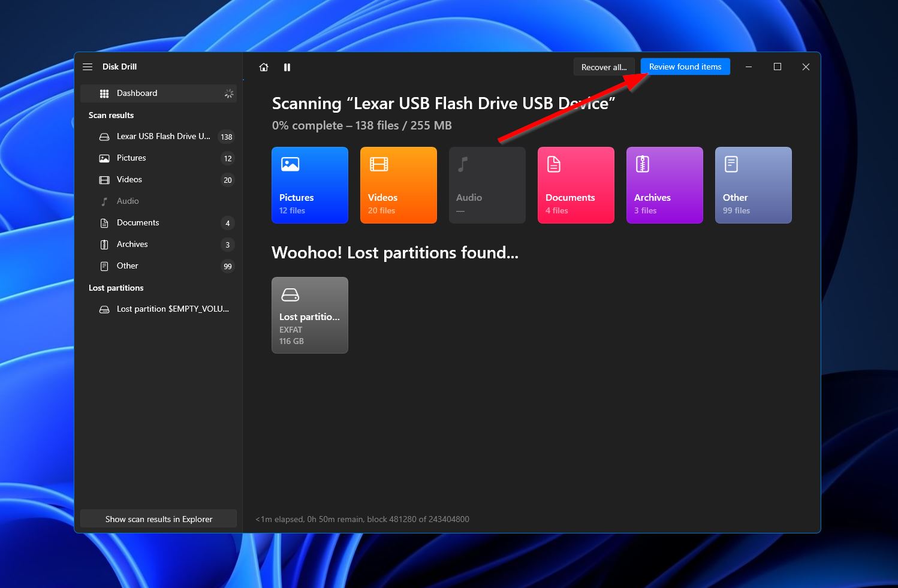Click the music note icon on Audio card
The width and height of the screenshot is (898, 588).
click(463, 164)
